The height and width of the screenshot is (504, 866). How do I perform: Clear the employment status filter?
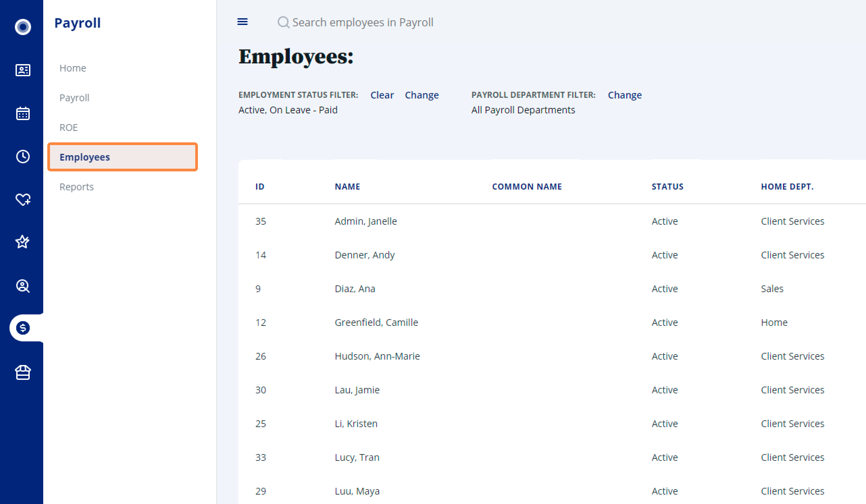tap(382, 95)
